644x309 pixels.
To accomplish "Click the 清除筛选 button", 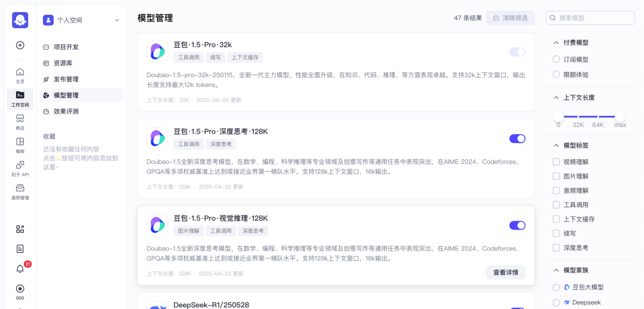I will (x=510, y=18).
